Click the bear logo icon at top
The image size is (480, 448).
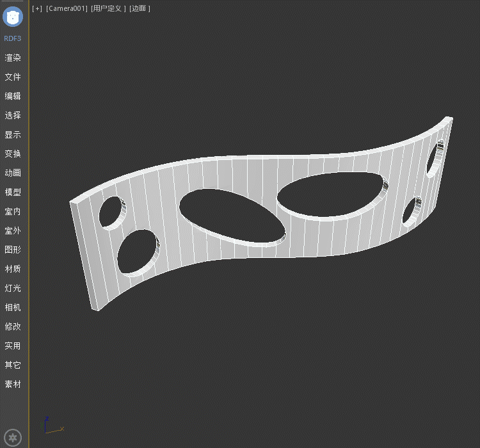click(x=13, y=16)
